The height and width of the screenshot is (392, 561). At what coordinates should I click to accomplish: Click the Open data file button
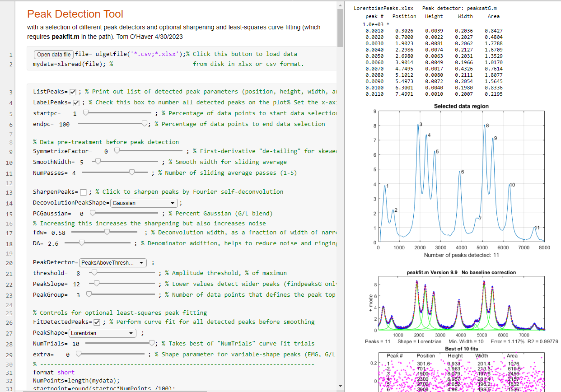click(53, 55)
